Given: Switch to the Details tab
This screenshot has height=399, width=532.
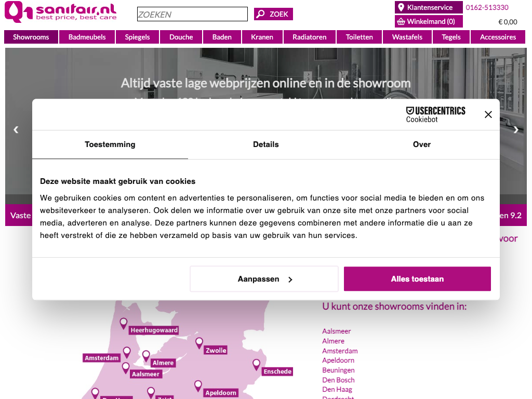Looking at the screenshot, I should pos(265,144).
